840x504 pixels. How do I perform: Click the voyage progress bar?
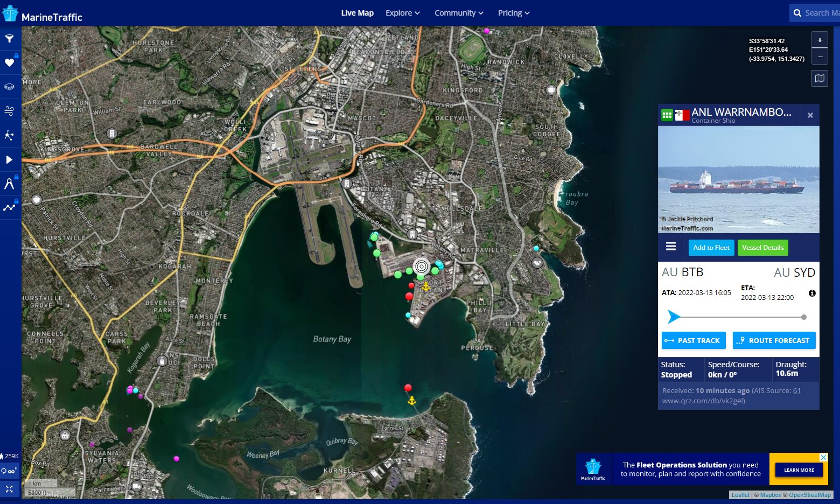point(738,317)
